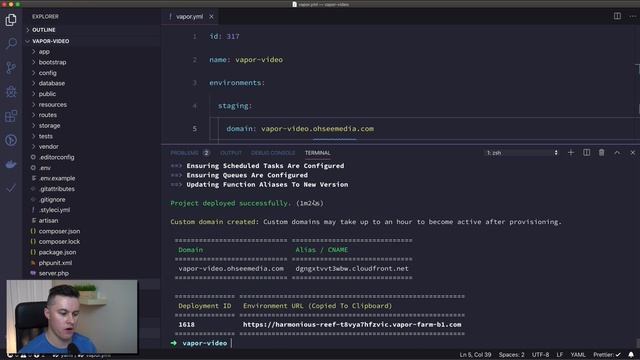Open the editor more actions menu
Image resolution: width=640 pixels, height=360 pixels.
click(633, 16)
